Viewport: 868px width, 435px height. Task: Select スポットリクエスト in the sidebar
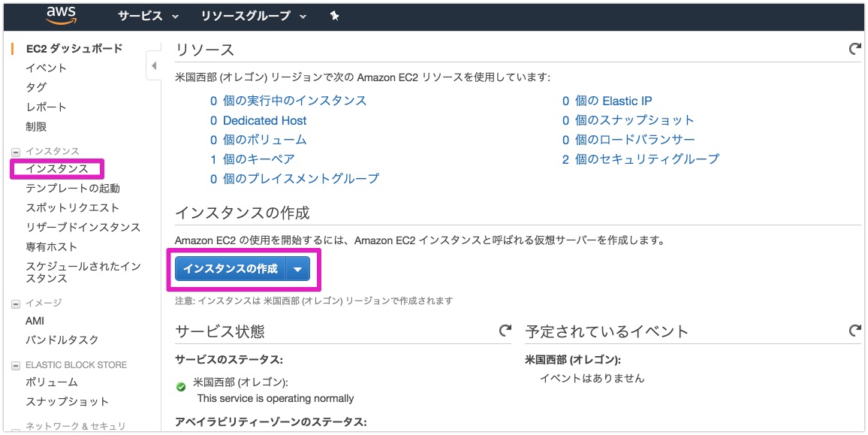73,208
